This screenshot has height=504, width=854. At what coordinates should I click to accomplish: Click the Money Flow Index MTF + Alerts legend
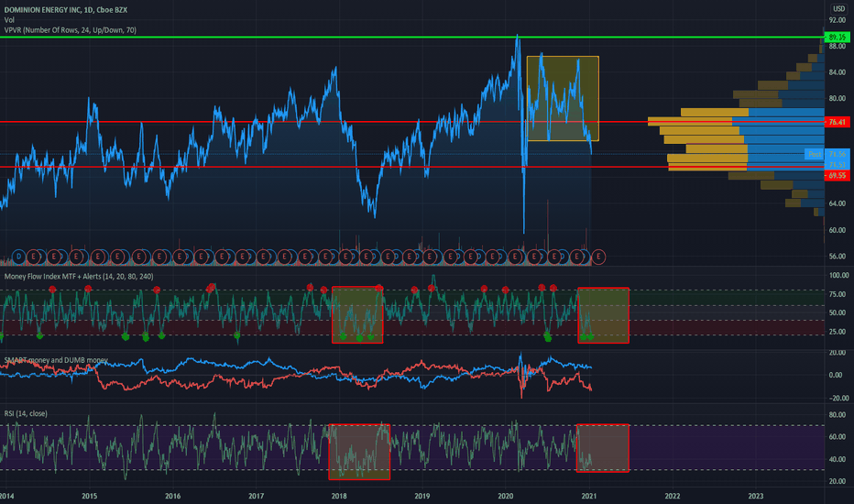click(x=79, y=277)
